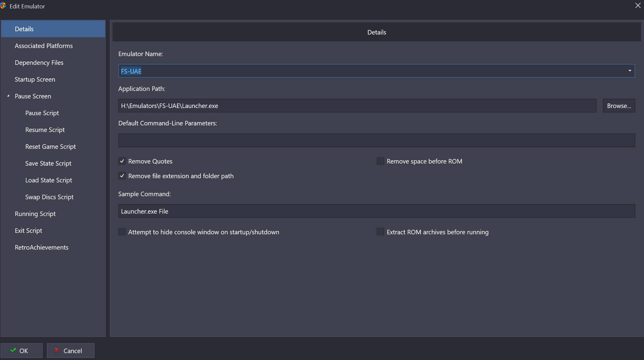Open Pause Script page
Viewport: 644px width, 360px height.
[42, 113]
